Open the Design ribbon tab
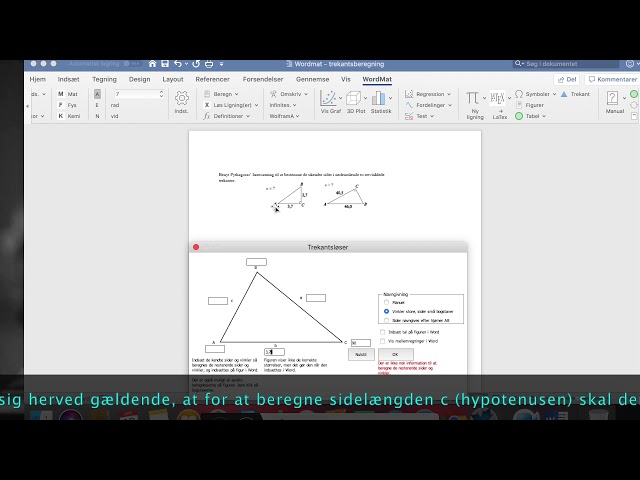 pos(140,79)
